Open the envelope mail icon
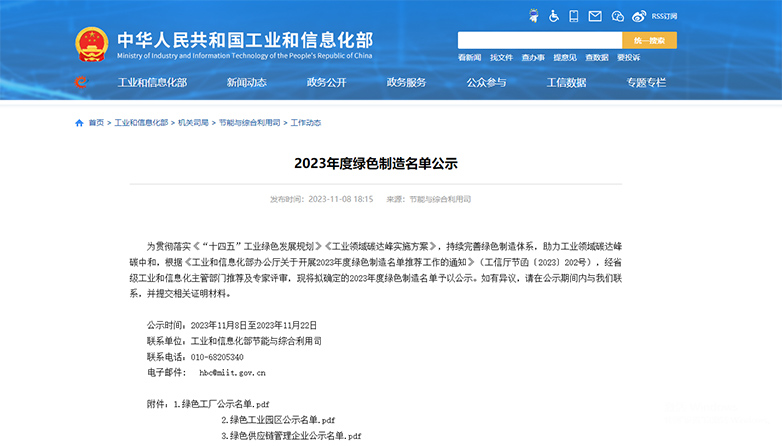782x446 pixels. 595,16
